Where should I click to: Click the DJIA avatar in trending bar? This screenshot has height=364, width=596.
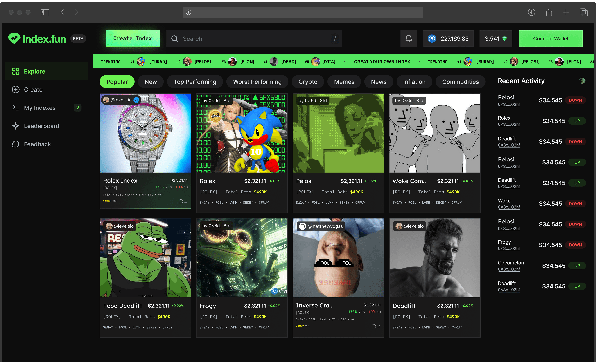point(315,62)
